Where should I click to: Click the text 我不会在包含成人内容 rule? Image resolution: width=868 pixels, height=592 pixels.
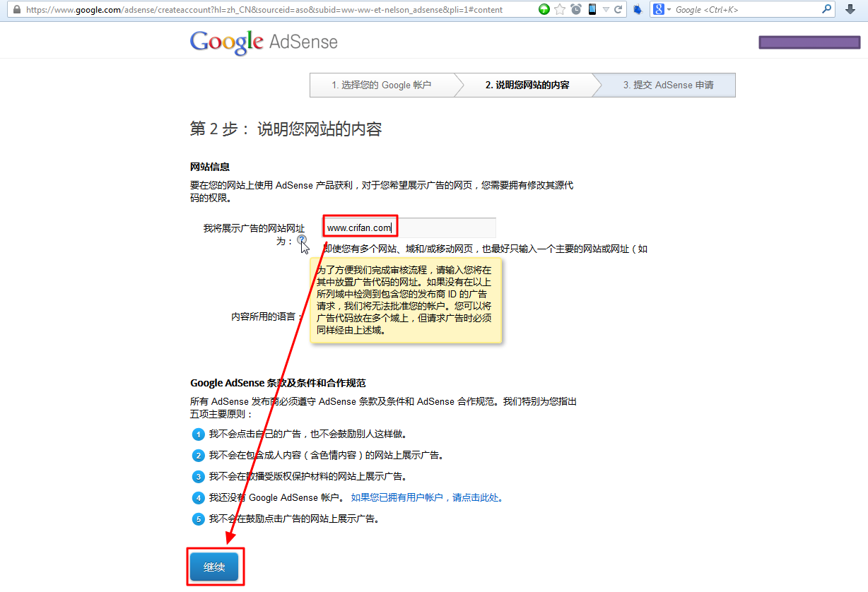point(327,455)
